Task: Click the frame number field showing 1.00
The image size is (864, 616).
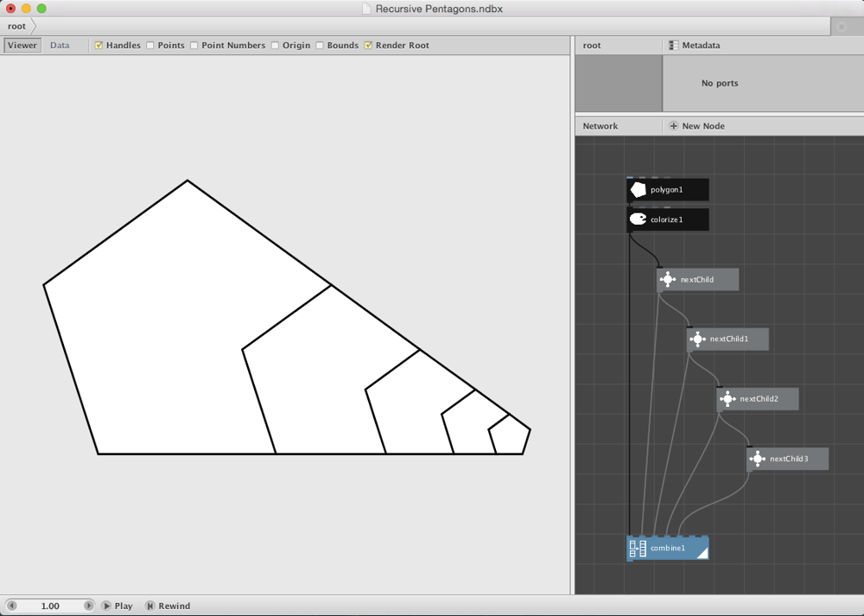Action: pos(50,606)
